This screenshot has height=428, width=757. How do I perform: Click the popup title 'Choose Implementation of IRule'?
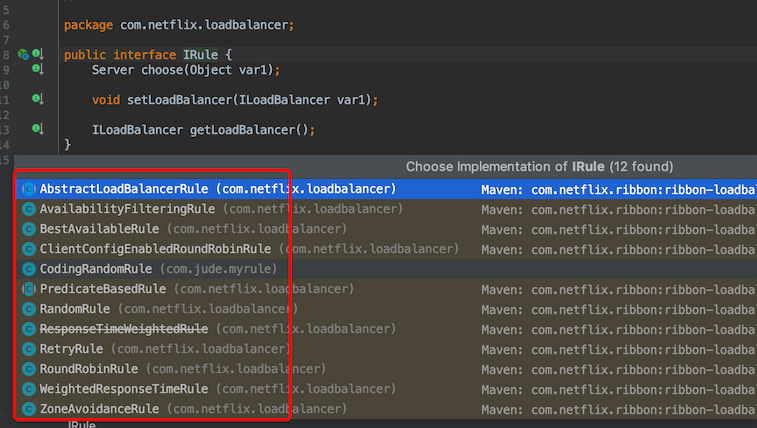[539, 166]
